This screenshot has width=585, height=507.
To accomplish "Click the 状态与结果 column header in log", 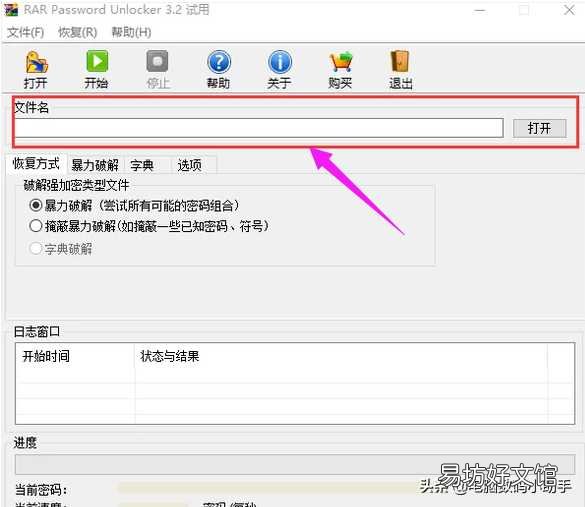I will [x=341, y=356].
